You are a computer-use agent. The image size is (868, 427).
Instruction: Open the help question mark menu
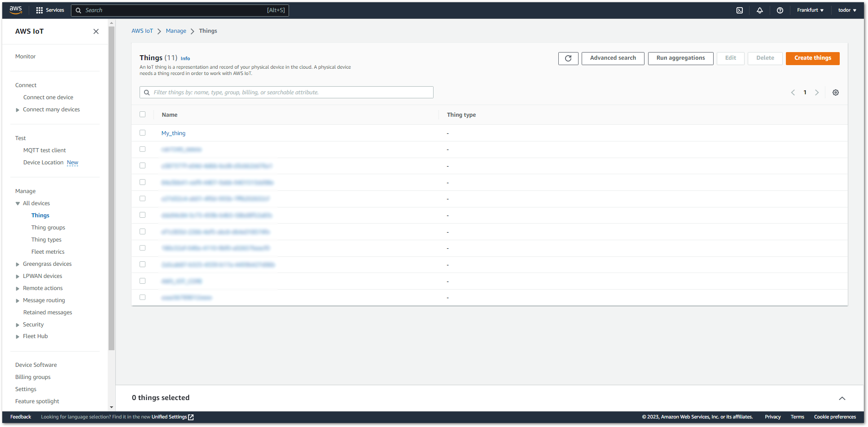[x=780, y=10]
